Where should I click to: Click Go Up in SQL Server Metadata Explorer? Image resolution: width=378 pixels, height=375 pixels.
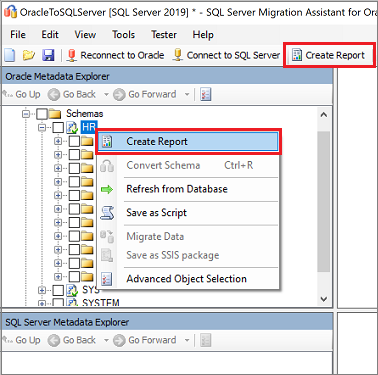point(22,340)
